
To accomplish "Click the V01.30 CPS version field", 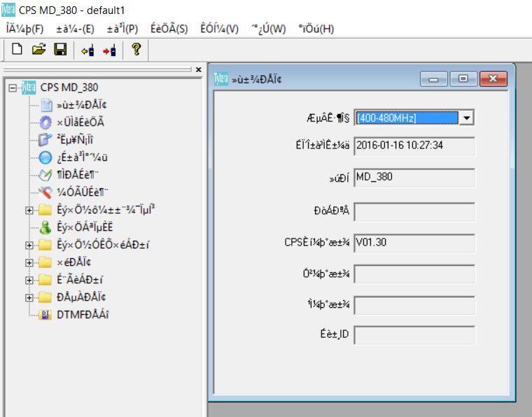I will coord(414,243).
